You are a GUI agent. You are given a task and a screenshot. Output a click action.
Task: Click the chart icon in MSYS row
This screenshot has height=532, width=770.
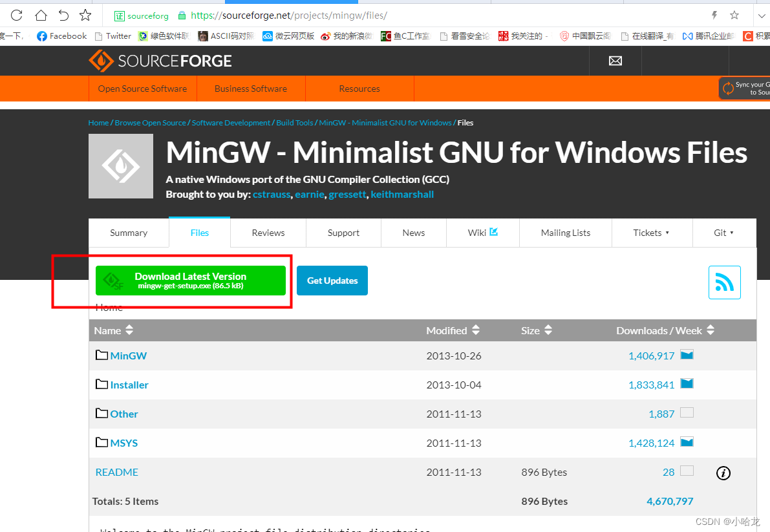687,442
